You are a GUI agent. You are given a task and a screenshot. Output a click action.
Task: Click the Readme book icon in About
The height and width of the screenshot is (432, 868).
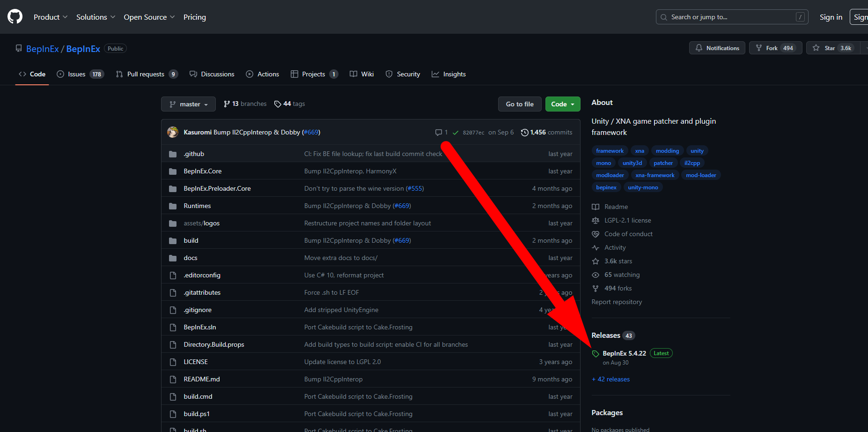point(596,207)
